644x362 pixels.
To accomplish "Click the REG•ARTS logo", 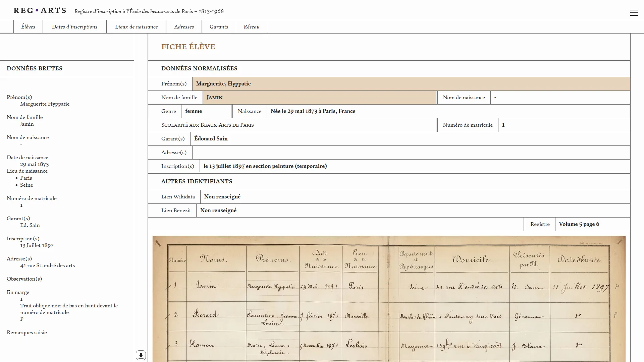I will [x=40, y=11].
